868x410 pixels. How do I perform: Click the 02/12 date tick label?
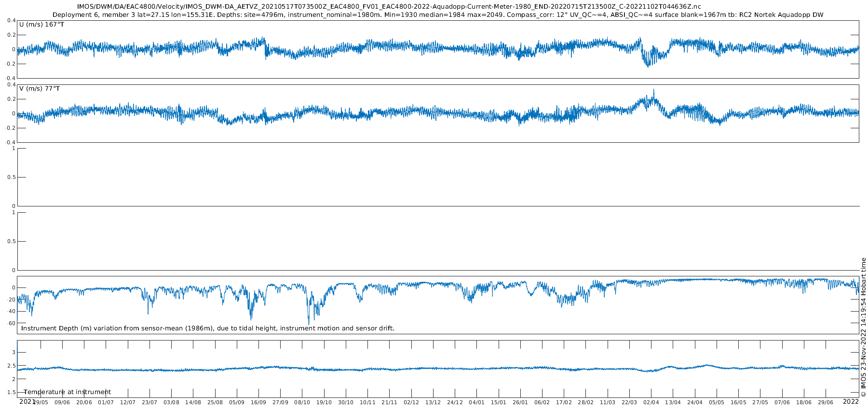click(411, 402)
